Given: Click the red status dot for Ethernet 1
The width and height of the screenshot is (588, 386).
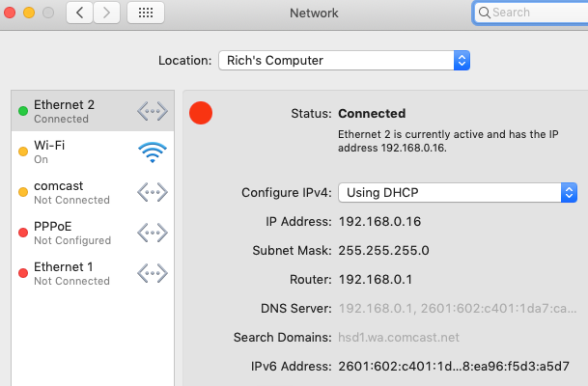Looking at the screenshot, I should click(23, 273).
